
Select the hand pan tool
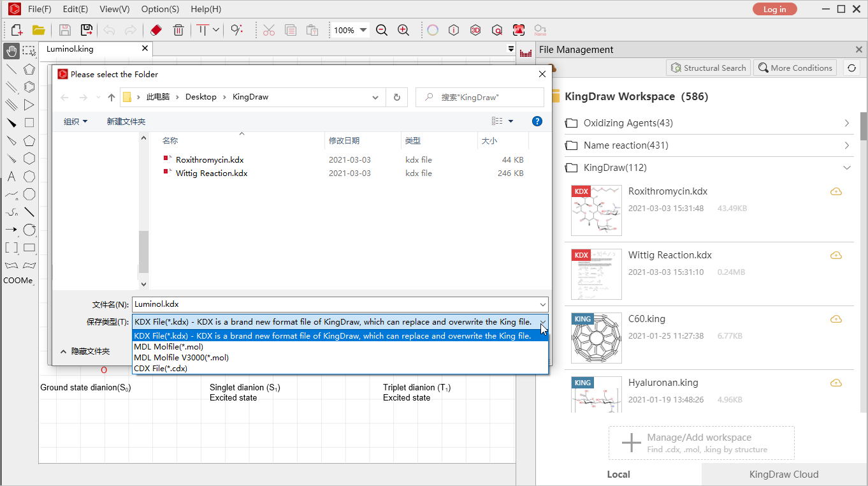click(11, 51)
